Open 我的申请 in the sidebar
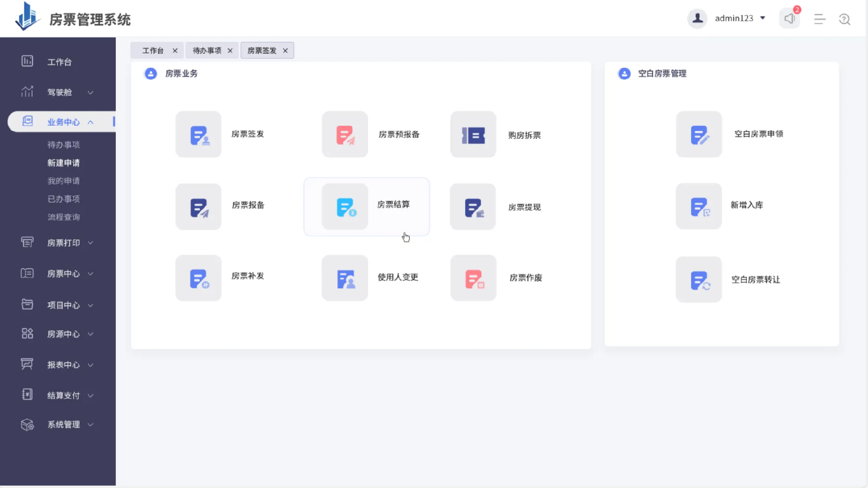 point(63,181)
